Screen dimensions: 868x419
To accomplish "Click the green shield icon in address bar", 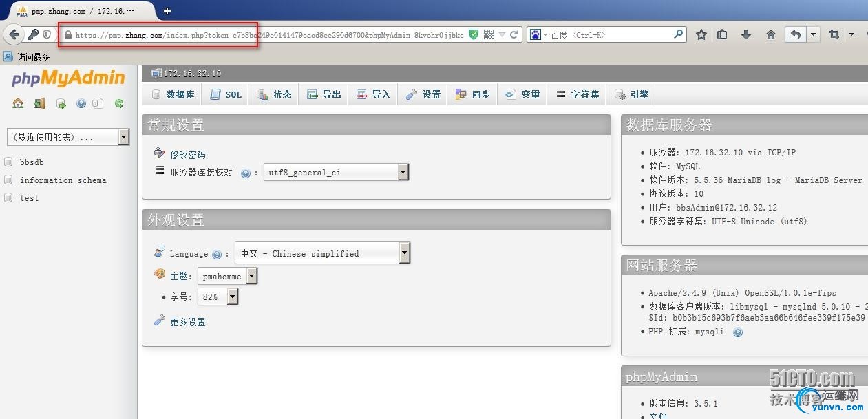I will pos(474,34).
